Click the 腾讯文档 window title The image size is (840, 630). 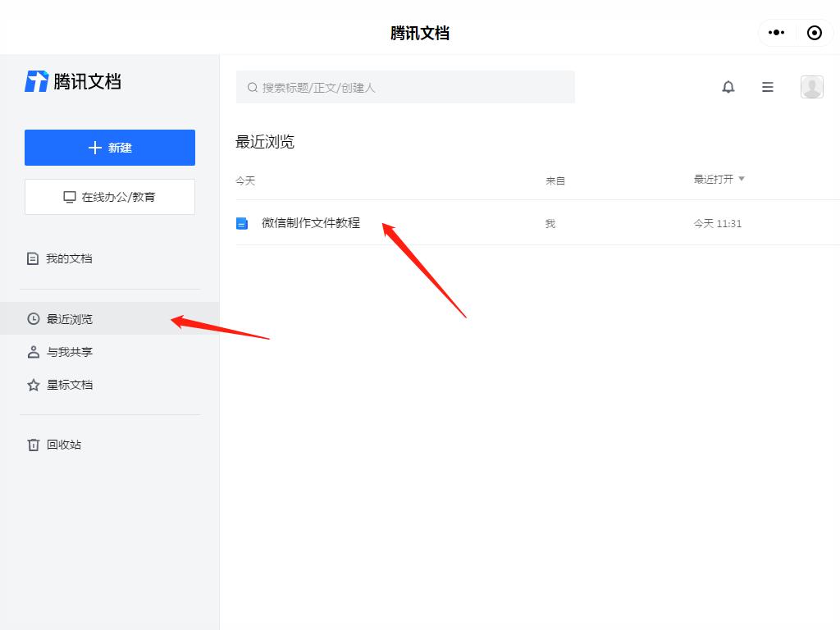click(x=419, y=33)
